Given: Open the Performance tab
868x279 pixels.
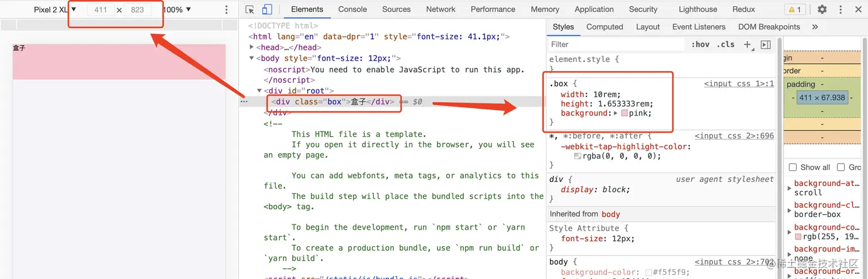Looking at the screenshot, I should [493, 9].
